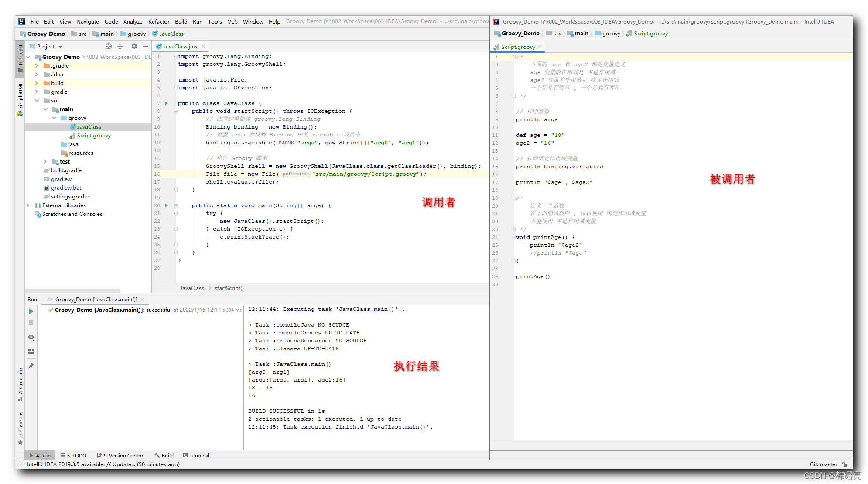
Task: Click the collapse all icon in Project panel
Action: [x=120, y=46]
